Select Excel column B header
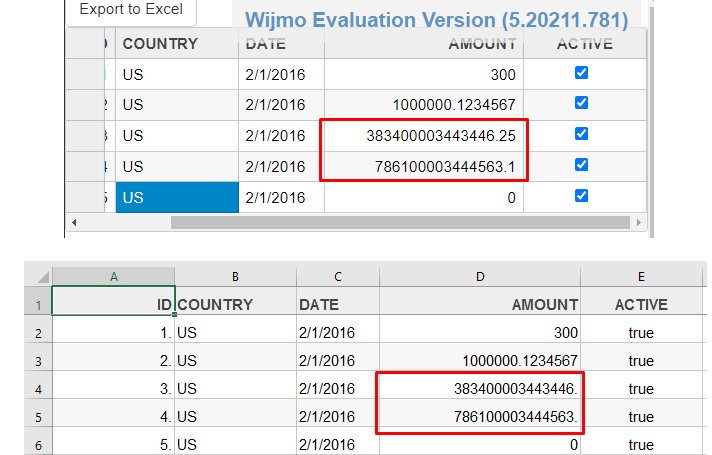The width and height of the screenshot is (712, 455). [235, 277]
